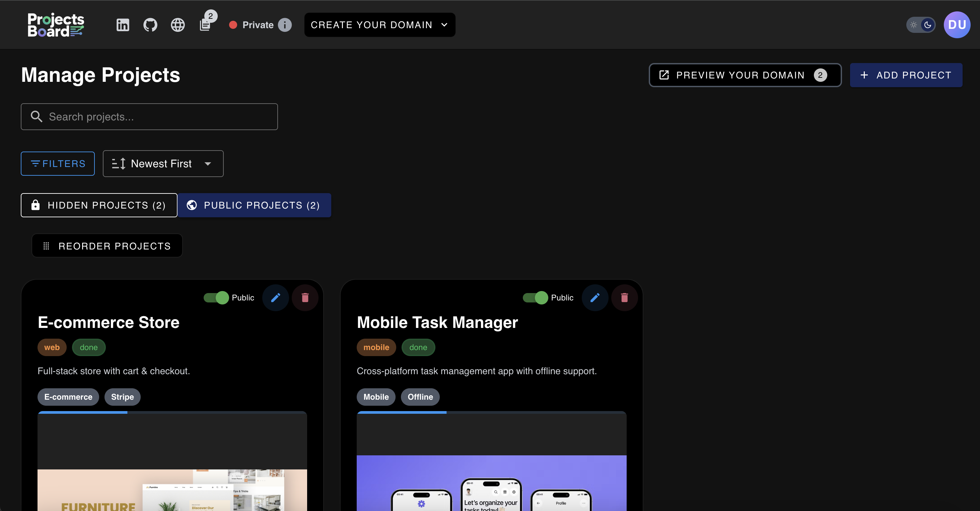This screenshot has width=980, height=511.
Task: Switch to Hidden Projects tab
Action: tap(99, 205)
